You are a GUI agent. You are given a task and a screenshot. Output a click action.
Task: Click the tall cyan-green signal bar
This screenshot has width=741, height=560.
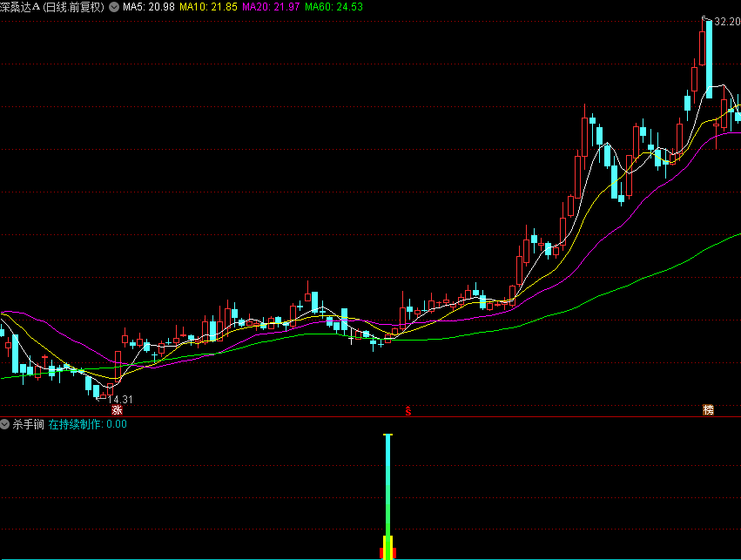[x=388, y=496]
